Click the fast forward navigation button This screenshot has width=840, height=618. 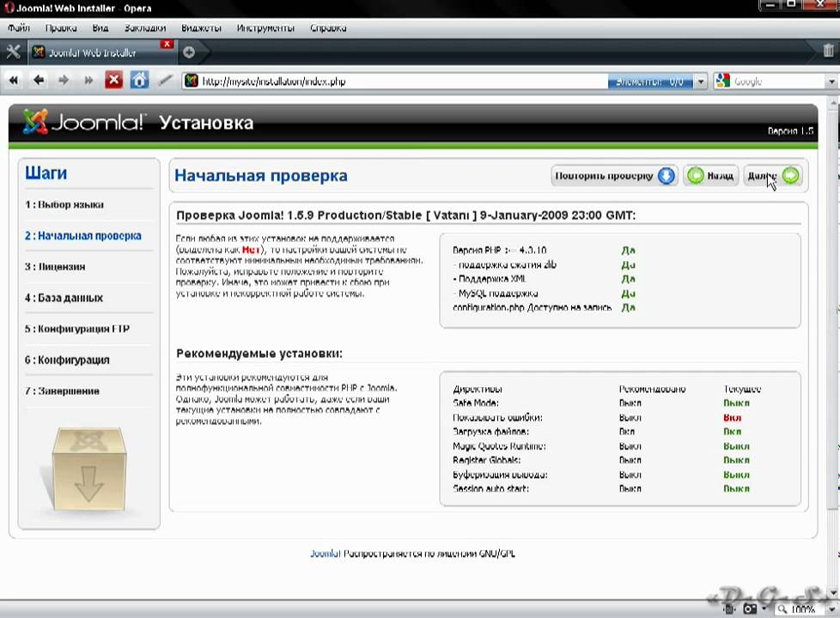(88, 81)
